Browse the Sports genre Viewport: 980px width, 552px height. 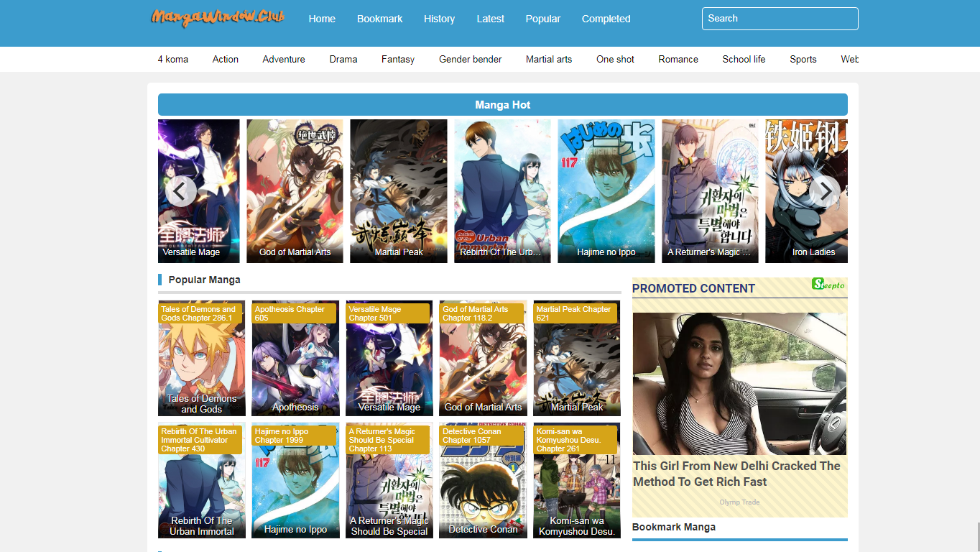(x=803, y=59)
